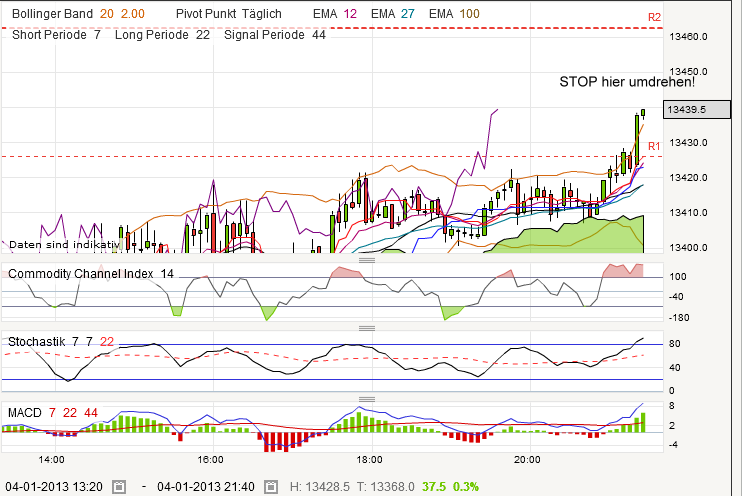The image size is (742, 496).
Task: Click the 13400.0 price axis label
Action: coord(689,248)
